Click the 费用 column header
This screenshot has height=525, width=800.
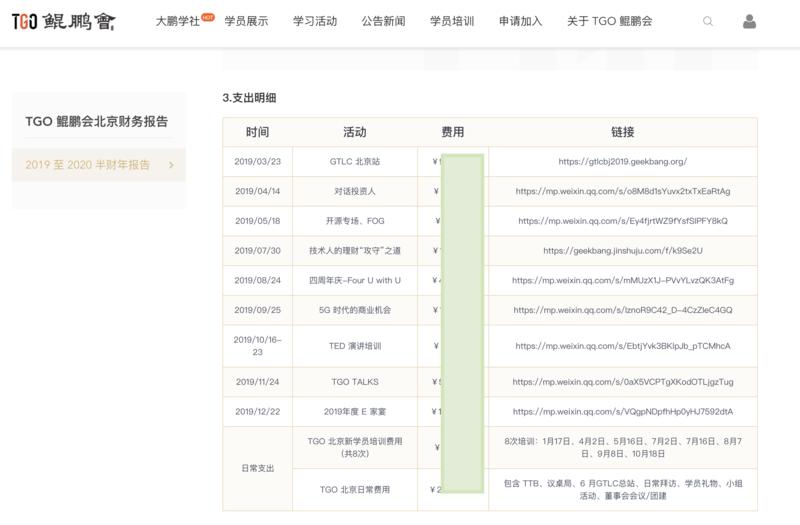tap(453, 132)
